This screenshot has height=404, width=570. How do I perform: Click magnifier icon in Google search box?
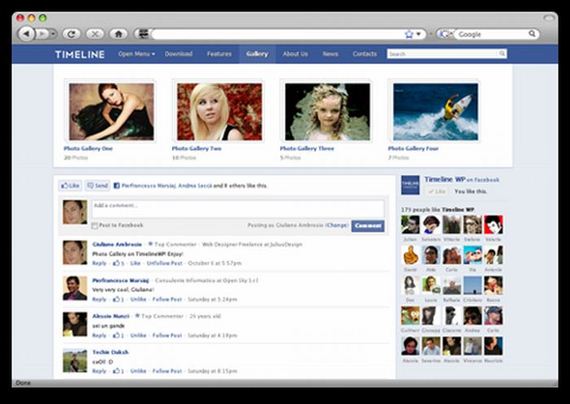point(532,34)
